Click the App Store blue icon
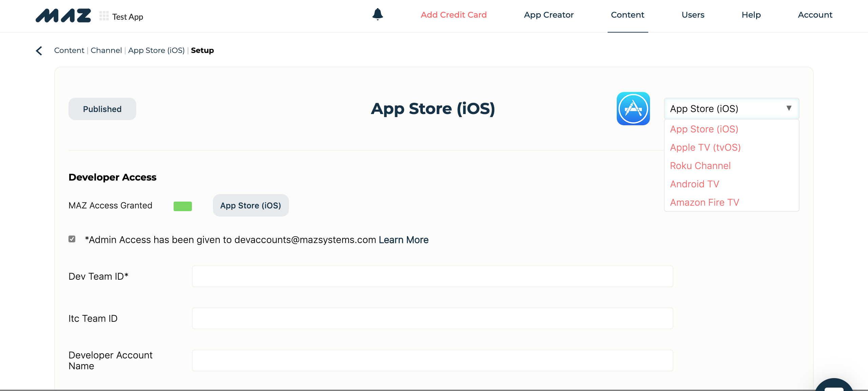Viewport: 868px width, 391px height. click(633, 109)
